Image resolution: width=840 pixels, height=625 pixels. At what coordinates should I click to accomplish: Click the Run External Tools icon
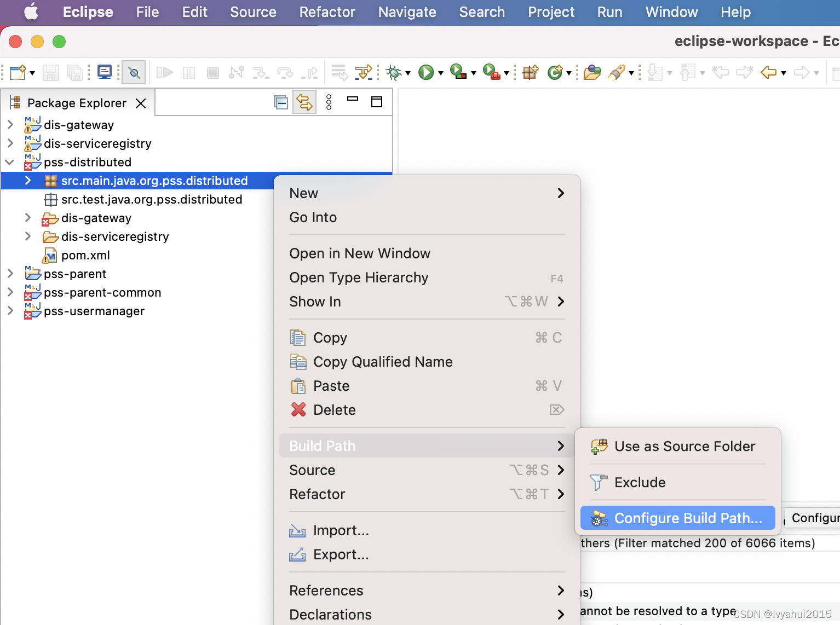pos(491,72)
